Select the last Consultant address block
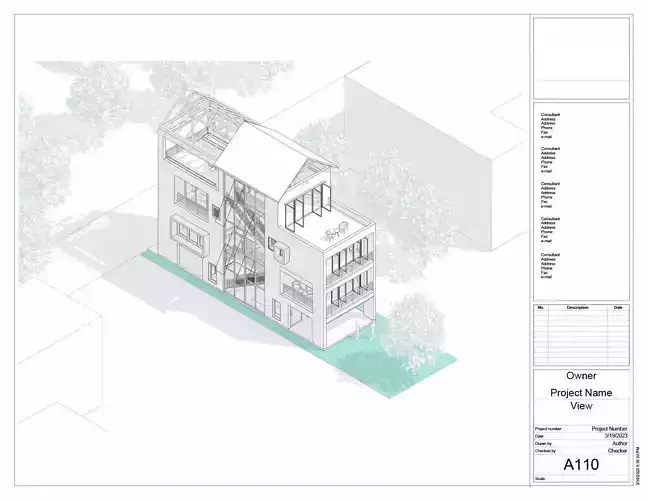Viewport: 647px width, 500px height. [x=550, y=266]
